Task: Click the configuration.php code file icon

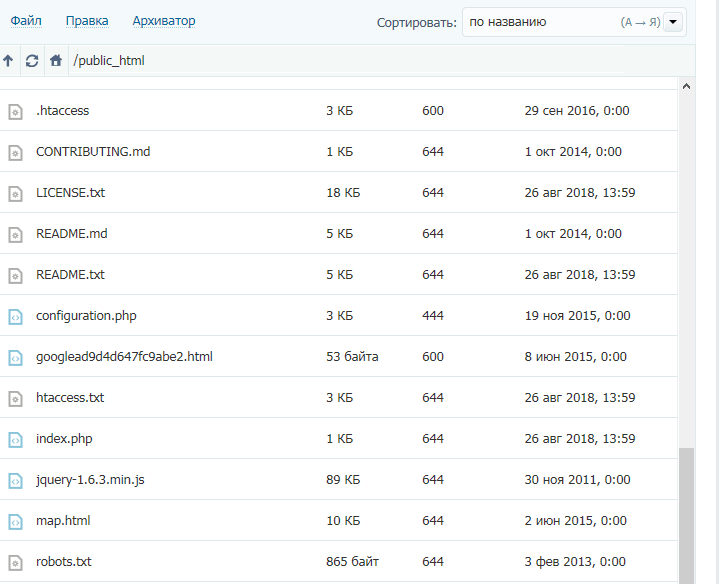Action: 15,316
